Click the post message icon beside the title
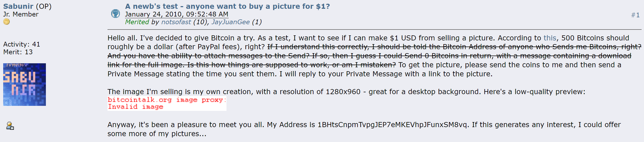The height and width of the screenshot is (142, 644). pos(115,13)
